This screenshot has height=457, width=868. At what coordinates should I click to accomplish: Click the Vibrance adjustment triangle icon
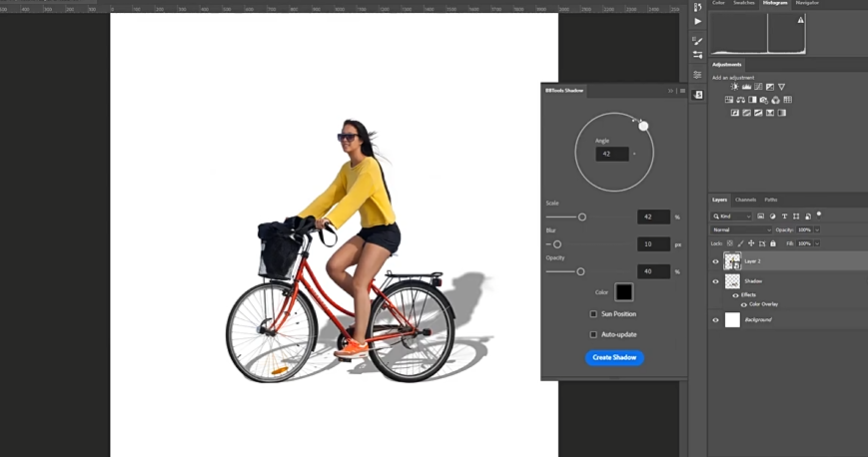(x=782, y=87)
